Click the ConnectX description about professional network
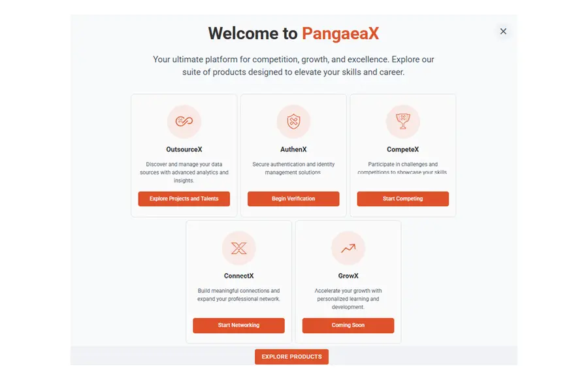 (238, 295)
